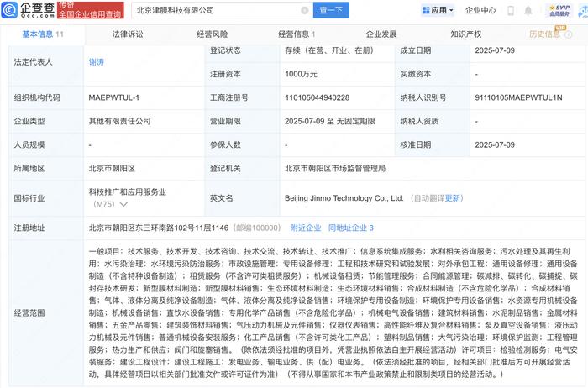This screenshot has height=388, width=588.
Task: Select registration status 存续（在营、开业、在册）
Action: pos(329,50)
